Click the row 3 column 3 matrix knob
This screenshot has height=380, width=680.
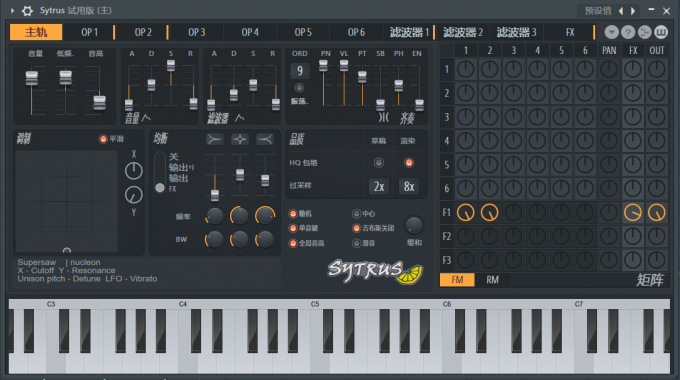[513, 117]
